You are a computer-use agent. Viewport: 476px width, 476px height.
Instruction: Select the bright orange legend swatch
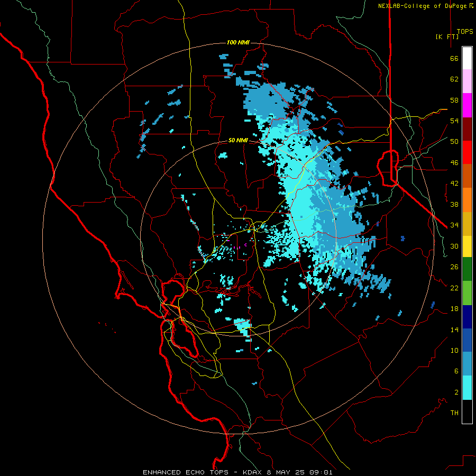(467, 200)
